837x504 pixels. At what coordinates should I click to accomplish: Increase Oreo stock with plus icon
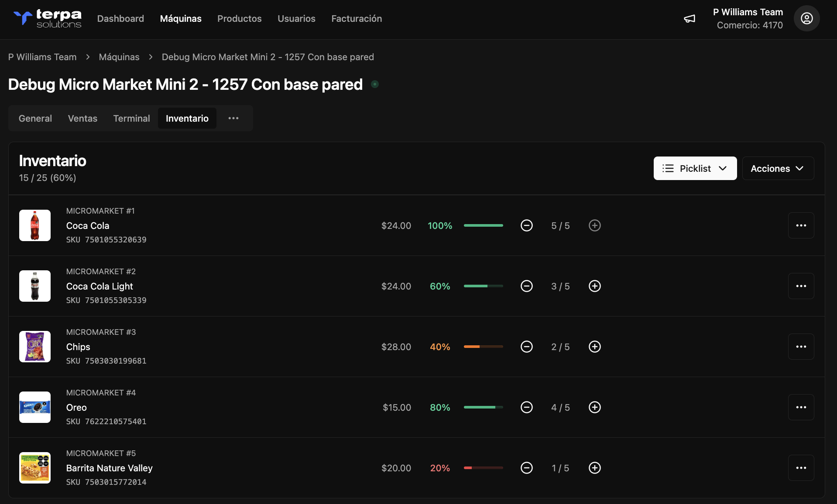coord(595,407)
